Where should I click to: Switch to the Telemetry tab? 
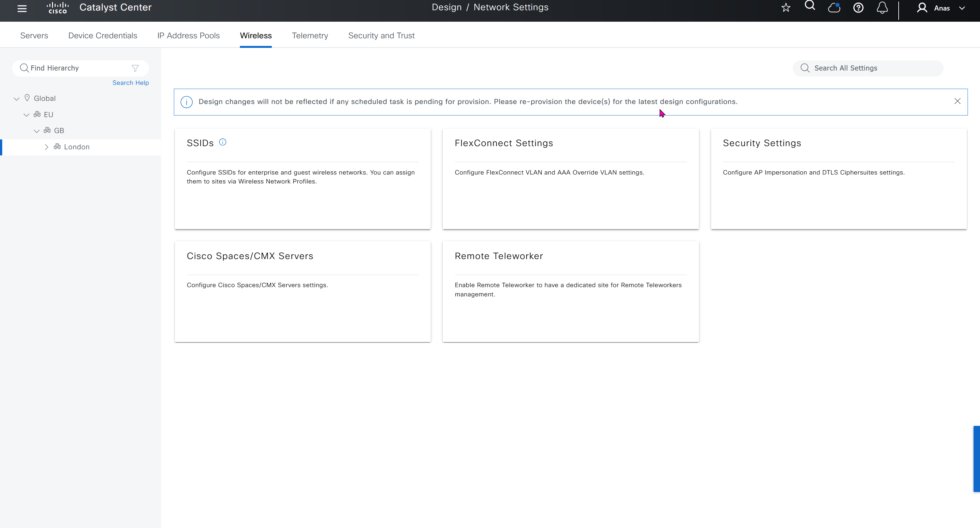click(310, 35)
